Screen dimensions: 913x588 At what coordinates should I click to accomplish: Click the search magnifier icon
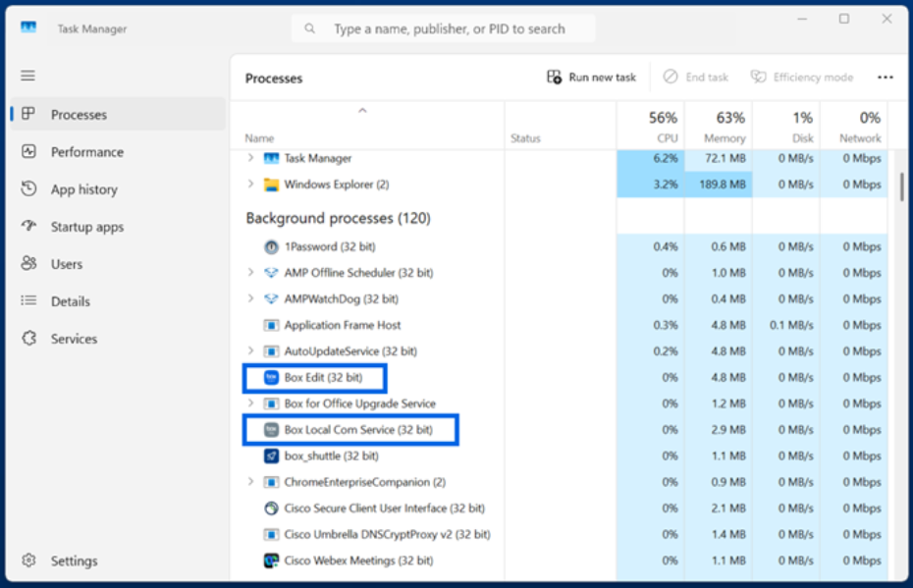coord(310,28)
